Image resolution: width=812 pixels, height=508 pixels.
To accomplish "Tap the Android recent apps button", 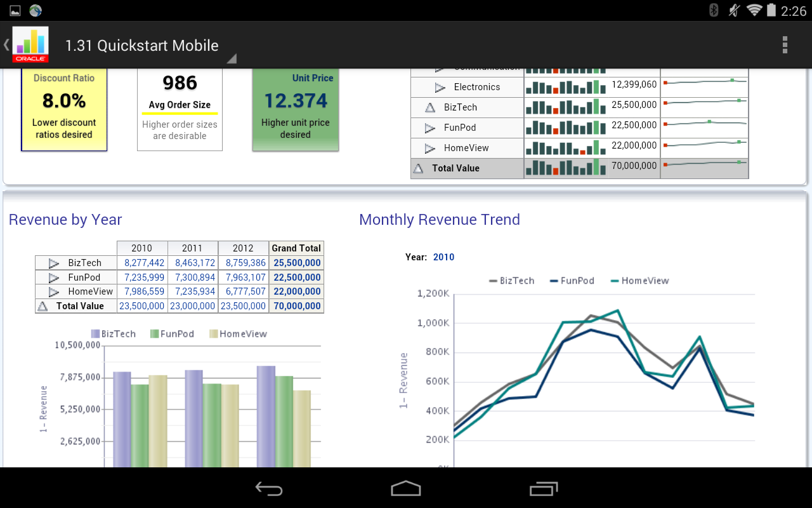I will click(x=543, y=488).
